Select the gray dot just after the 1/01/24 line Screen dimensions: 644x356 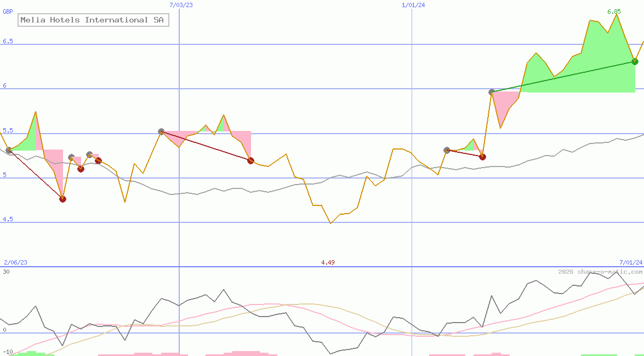447,150
